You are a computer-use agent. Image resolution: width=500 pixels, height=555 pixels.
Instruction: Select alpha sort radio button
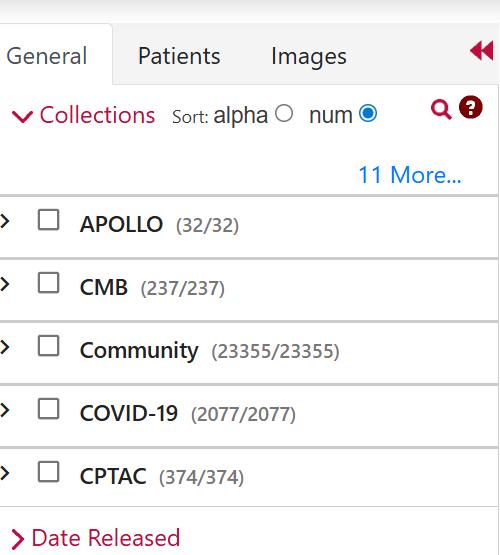pyautogui.click(x=284, y=113)
